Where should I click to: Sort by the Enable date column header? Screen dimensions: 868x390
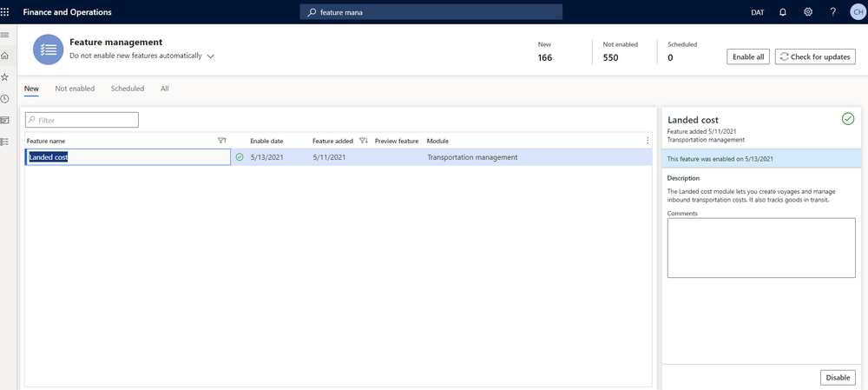click(x=266, y=141)
